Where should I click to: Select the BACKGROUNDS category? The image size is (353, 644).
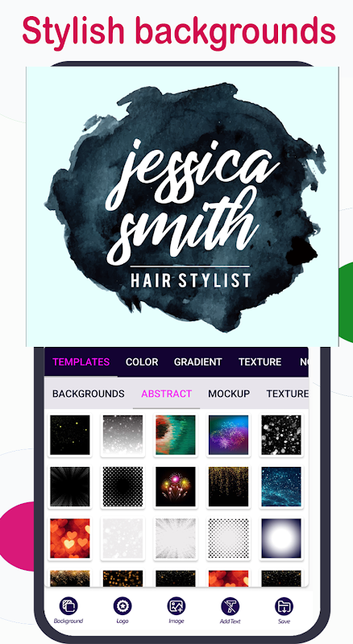point(89,394)
